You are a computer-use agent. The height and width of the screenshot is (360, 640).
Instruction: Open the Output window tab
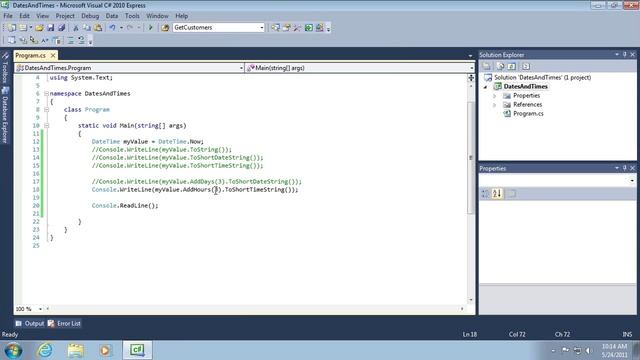click(x=29, y=323)
